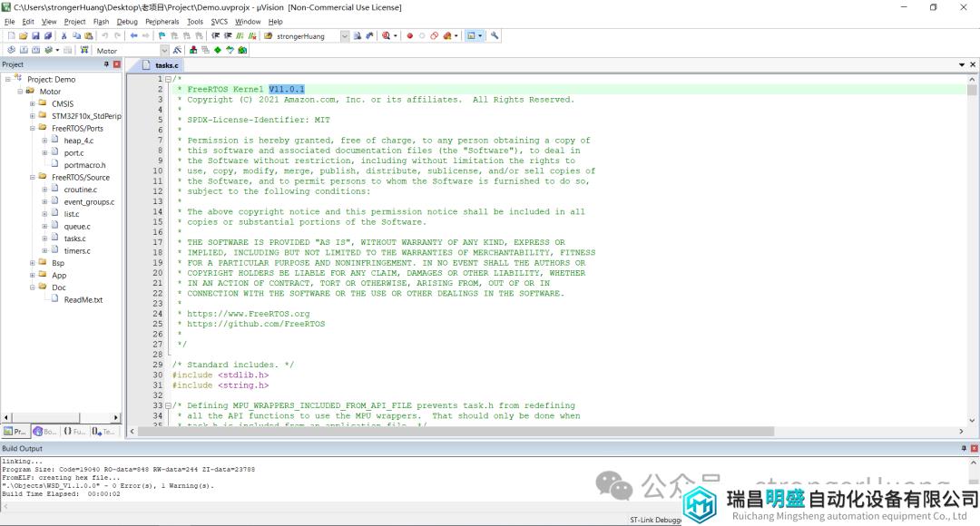This screenshot has width=980, height=526.
Task: Click the Comment selection icon
Action: [x=240, y=36]
